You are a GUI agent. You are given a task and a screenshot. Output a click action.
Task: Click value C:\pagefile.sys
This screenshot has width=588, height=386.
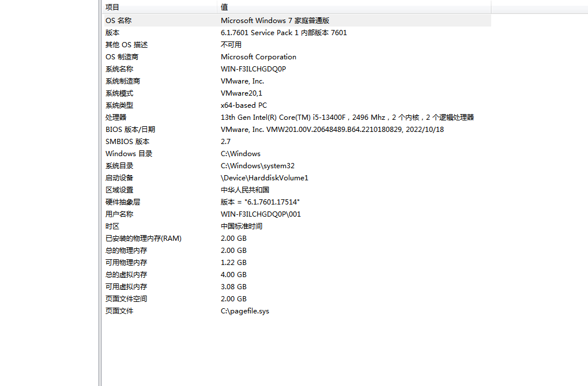[245, 311]
